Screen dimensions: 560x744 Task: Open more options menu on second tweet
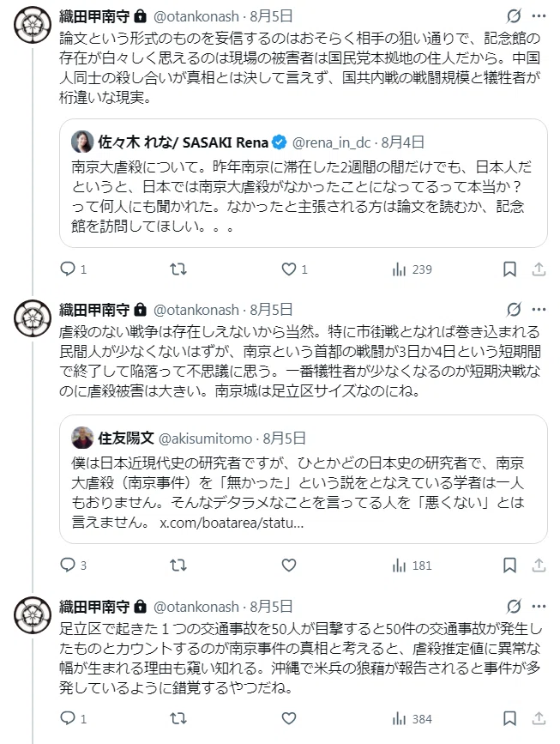539,310
